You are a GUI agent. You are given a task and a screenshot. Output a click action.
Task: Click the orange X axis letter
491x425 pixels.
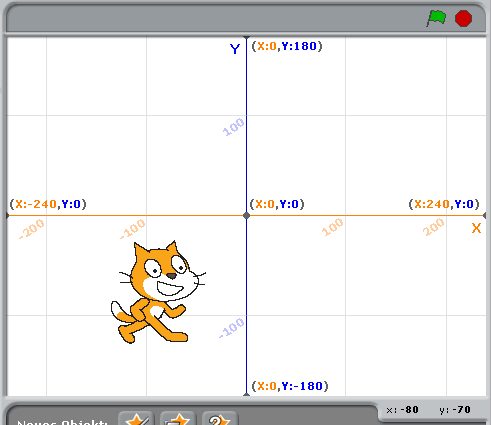pyautogui.click(x=476, y=228)
